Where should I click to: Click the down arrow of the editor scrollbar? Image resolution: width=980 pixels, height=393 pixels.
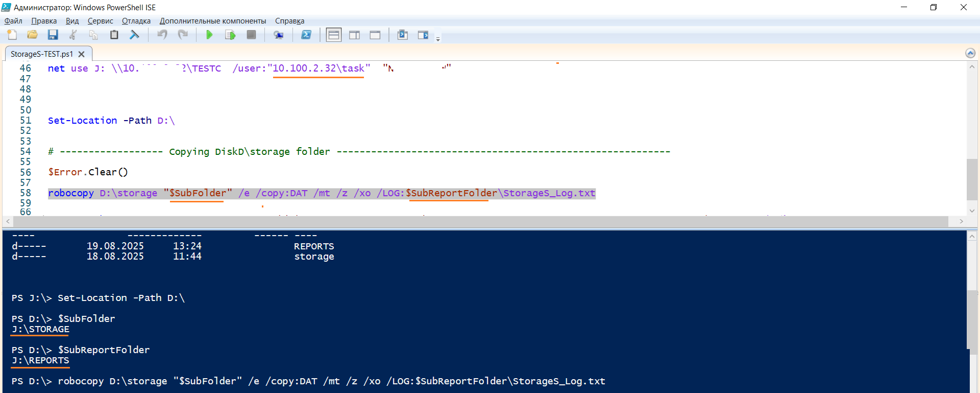[972, 211]
